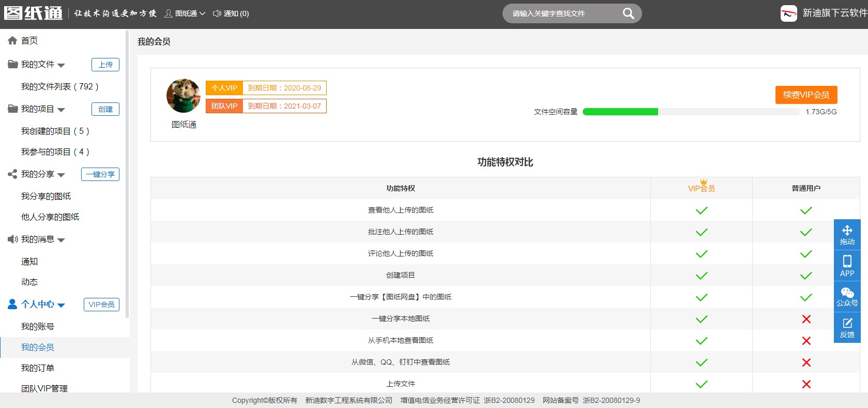
Task: Click the user avatar picture
Action: [184, 96]
